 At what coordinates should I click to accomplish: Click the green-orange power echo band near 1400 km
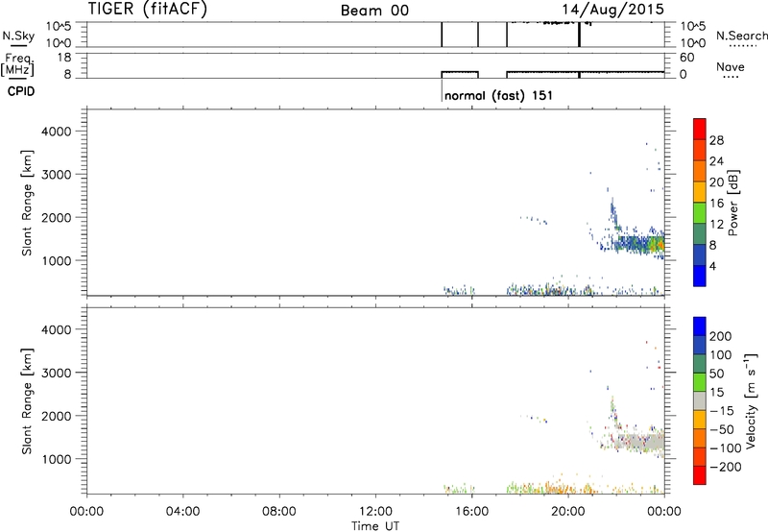[x=640, y=243]
